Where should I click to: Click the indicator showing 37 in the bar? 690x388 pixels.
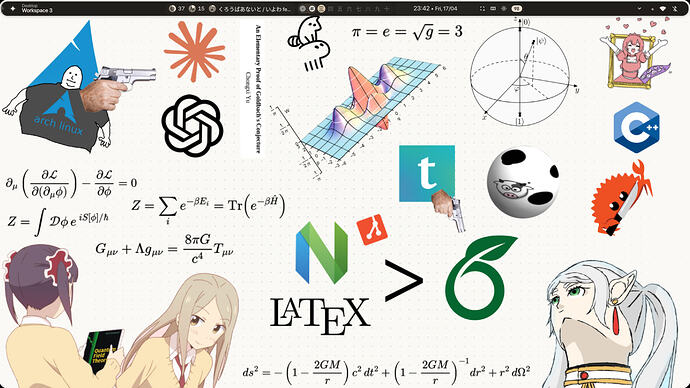tap(177, 8)
